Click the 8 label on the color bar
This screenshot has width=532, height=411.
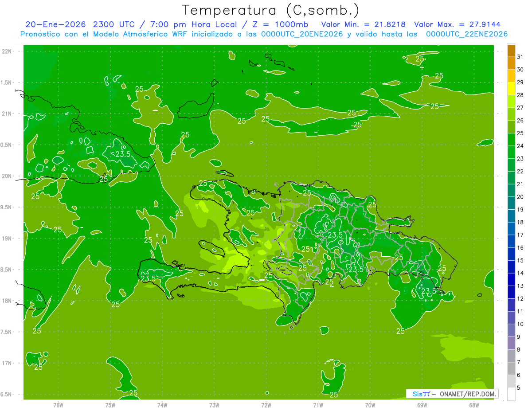tap(519, 350)
